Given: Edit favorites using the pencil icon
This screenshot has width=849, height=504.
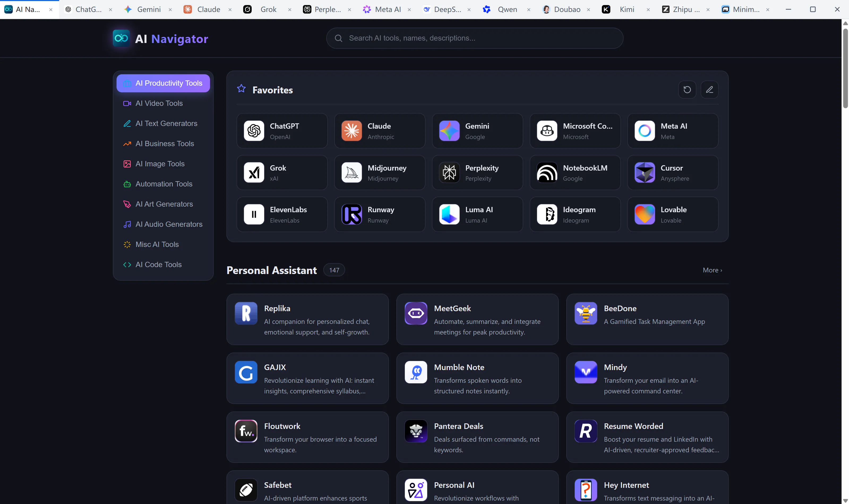Looking at the screenshot, I should coord(709,90).
